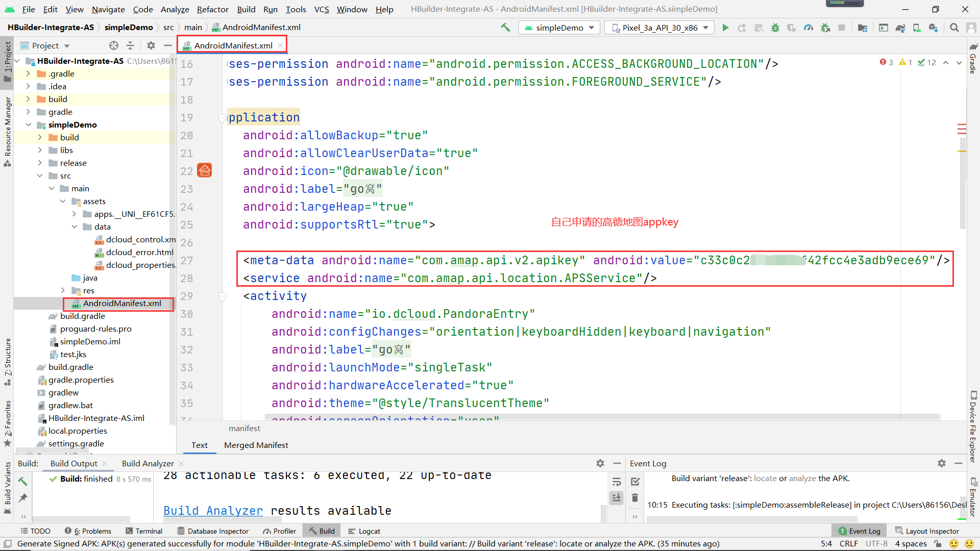Open the AVD Manager device icon

[917, 28]
